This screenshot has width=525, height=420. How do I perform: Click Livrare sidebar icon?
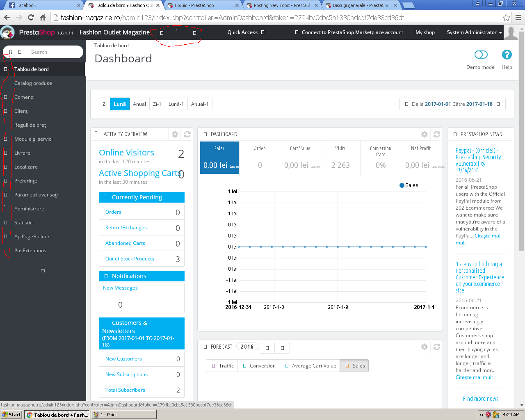5,153
